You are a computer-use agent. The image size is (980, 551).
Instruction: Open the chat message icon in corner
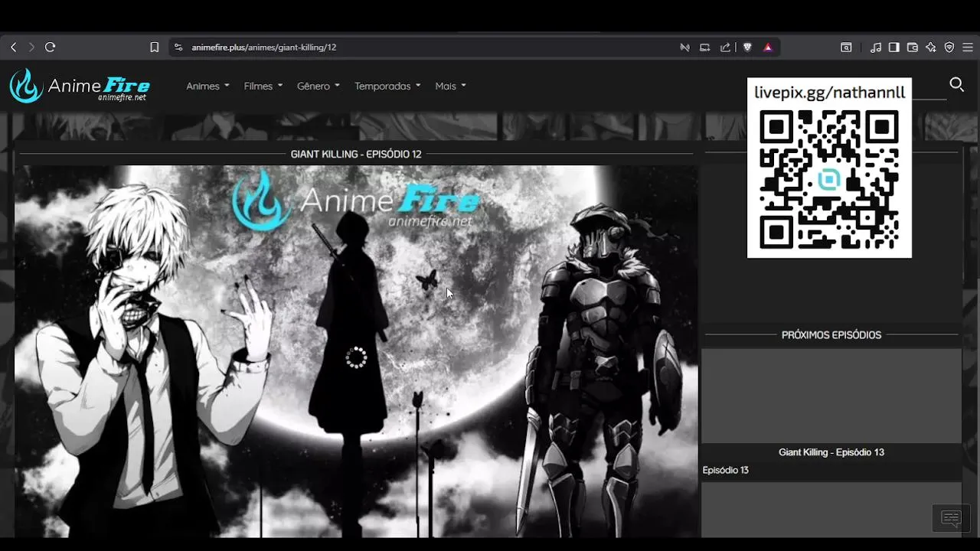[x=951, y=518]
